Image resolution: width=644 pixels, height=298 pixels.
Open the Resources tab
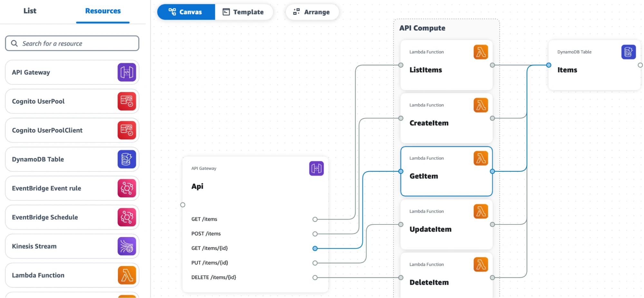click(x=103, y=11)
